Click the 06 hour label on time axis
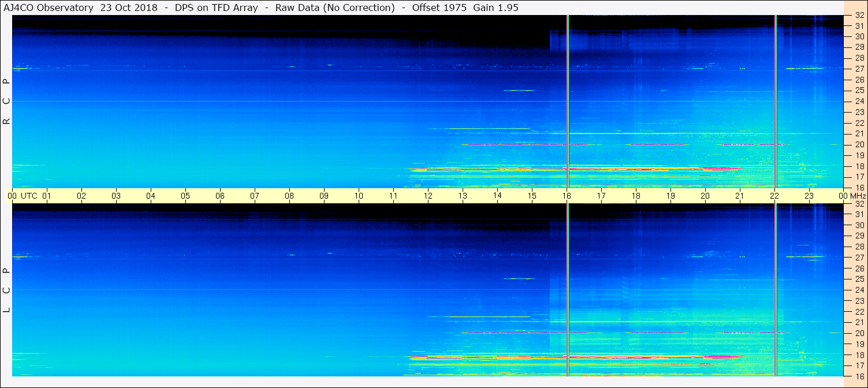 (x=220, y=196)
